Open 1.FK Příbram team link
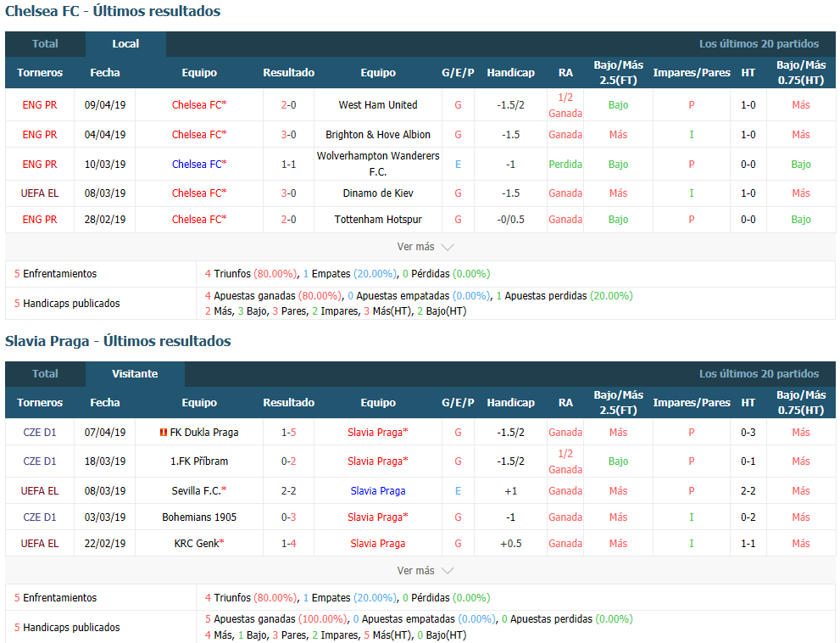 coord(198,461)
